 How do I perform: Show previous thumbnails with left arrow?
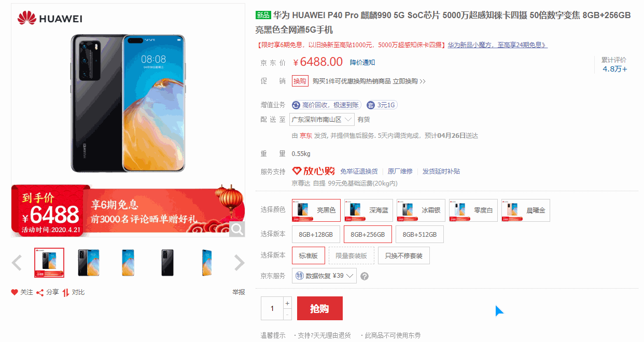tap(17, 263)
